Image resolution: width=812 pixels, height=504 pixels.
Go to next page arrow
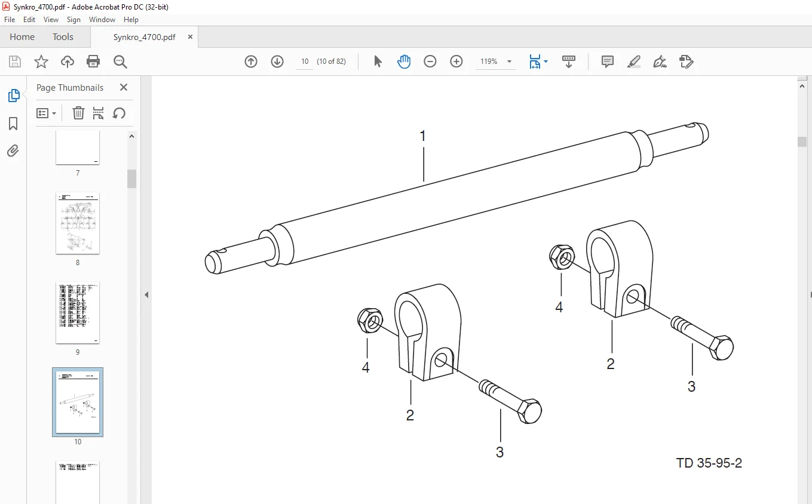[277, 62]
